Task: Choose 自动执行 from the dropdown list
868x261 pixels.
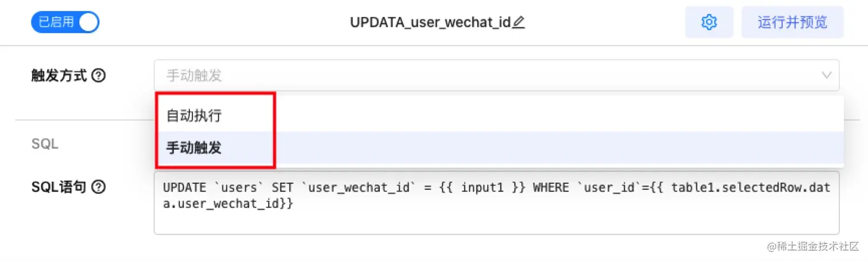Action: pos(194,116)
